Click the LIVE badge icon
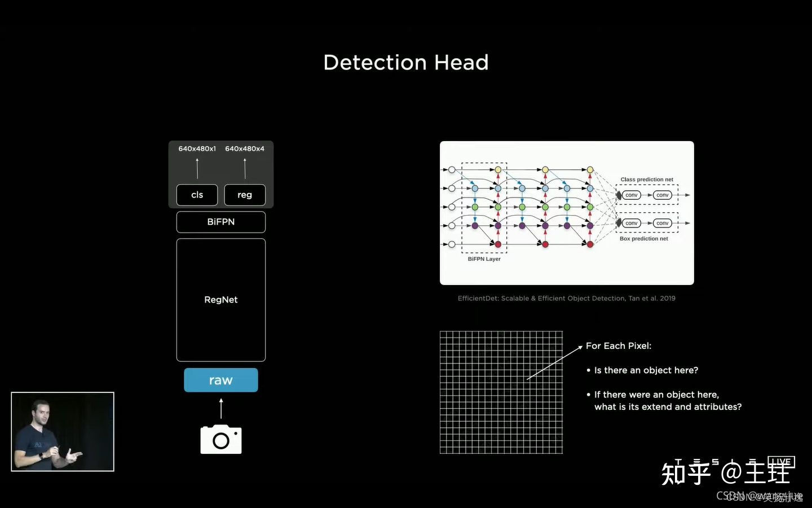 [782, 462]
